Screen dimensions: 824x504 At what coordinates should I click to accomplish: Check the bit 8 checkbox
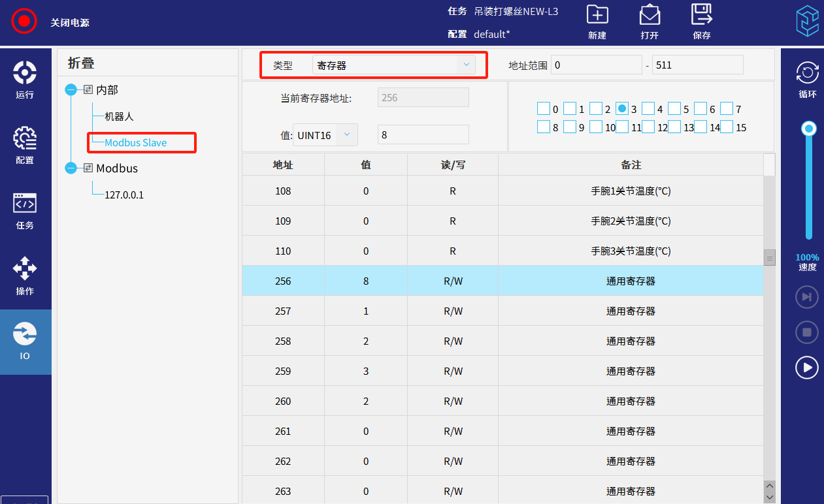click(x=544, y=127)
